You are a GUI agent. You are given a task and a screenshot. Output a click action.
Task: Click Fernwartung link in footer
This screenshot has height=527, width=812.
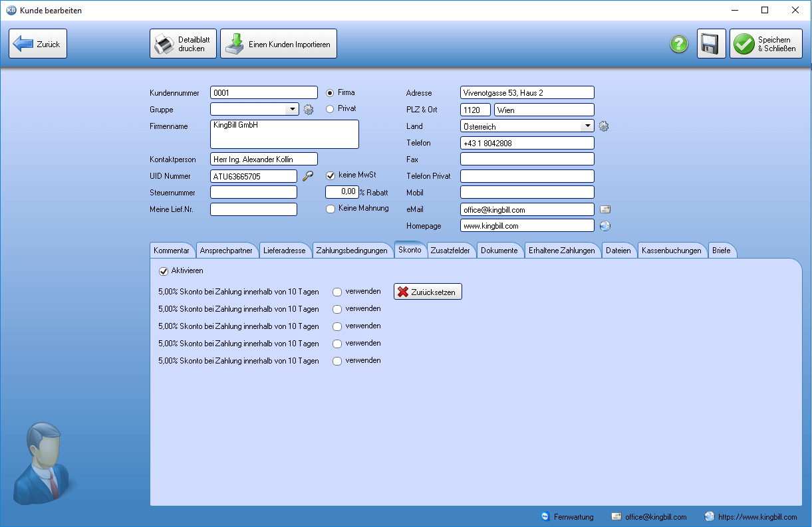pyautogui.click(x=574, y=516)
